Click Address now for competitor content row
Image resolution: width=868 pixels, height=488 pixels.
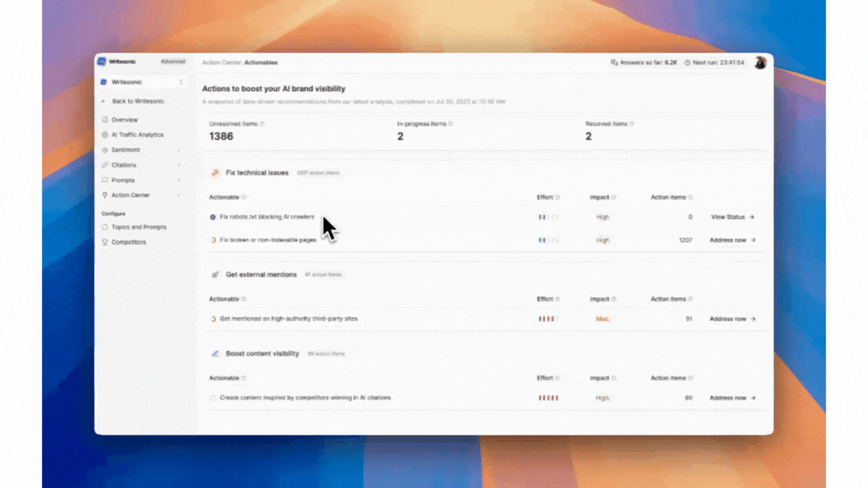[732, 398]
